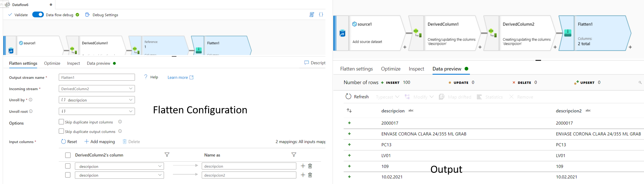
Task: Click the LV01 cell under descripcion2
Action: 561,155
